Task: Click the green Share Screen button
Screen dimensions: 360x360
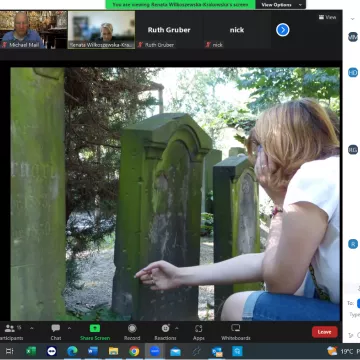Action: [95, 332]
